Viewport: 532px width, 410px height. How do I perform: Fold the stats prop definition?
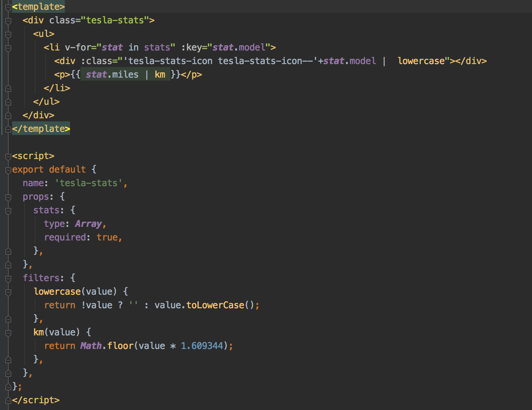pos(8,211)
